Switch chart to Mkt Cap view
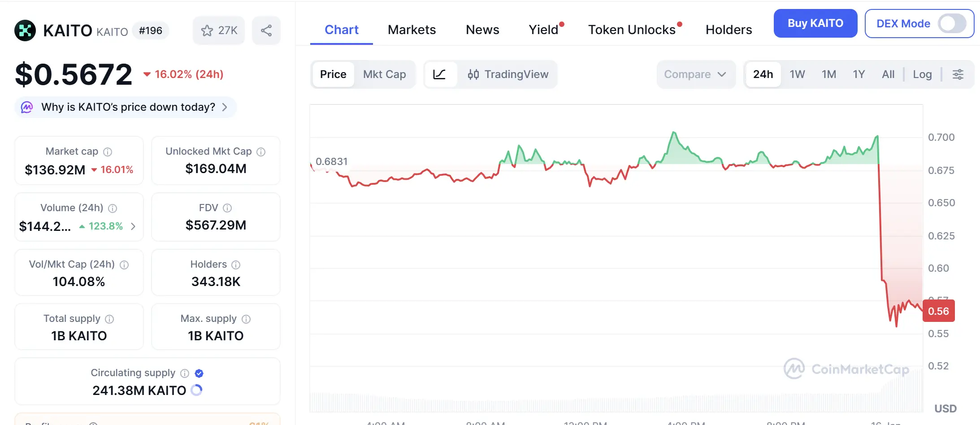This screenshot has height=425, width=980. 384,74
